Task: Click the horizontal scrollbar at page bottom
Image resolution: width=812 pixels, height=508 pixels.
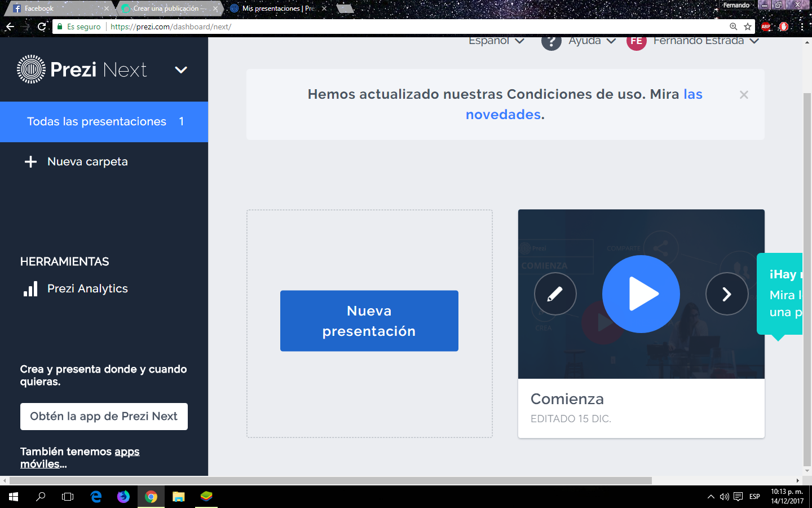Action: 330,481
